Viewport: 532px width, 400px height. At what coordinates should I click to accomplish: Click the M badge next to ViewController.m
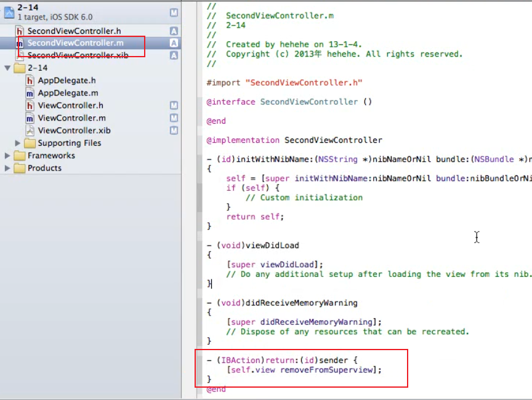click(174, 118)
